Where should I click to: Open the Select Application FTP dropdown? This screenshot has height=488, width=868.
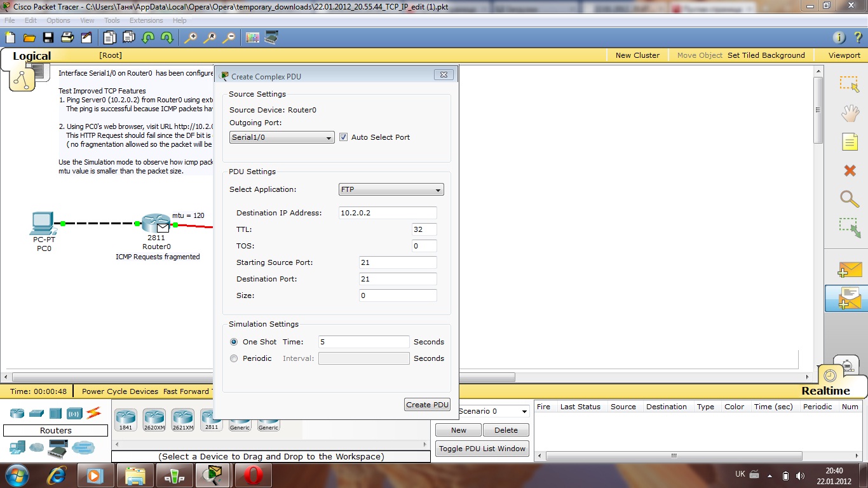(x=391, y=189)
